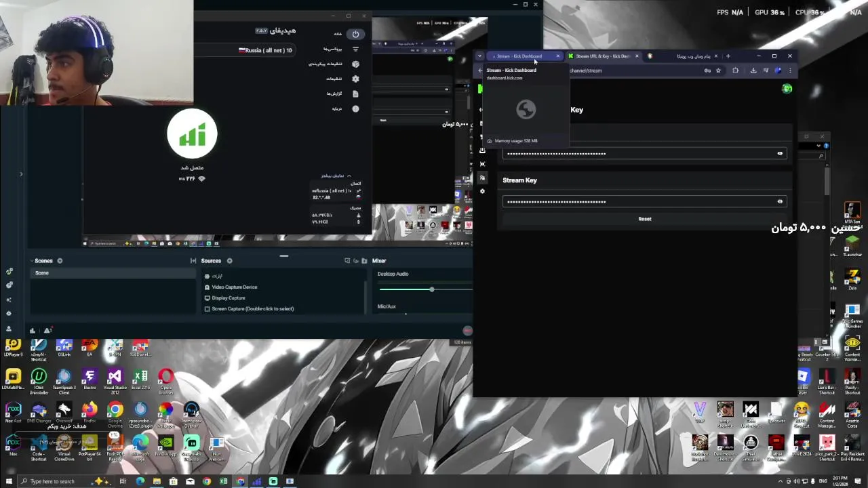Click the Stream URL masked field
This screenshot has height=488, width=868.
tap(644, 153)
